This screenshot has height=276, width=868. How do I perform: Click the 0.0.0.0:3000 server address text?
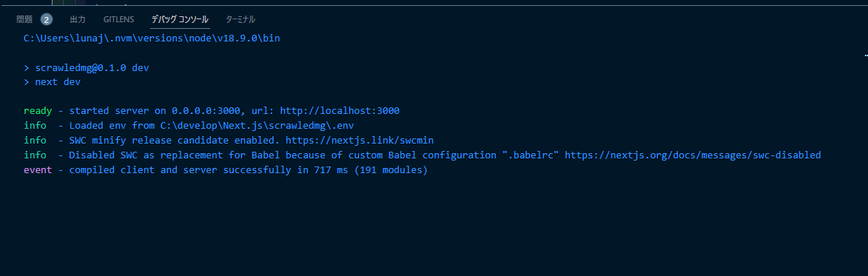(206, 110)
